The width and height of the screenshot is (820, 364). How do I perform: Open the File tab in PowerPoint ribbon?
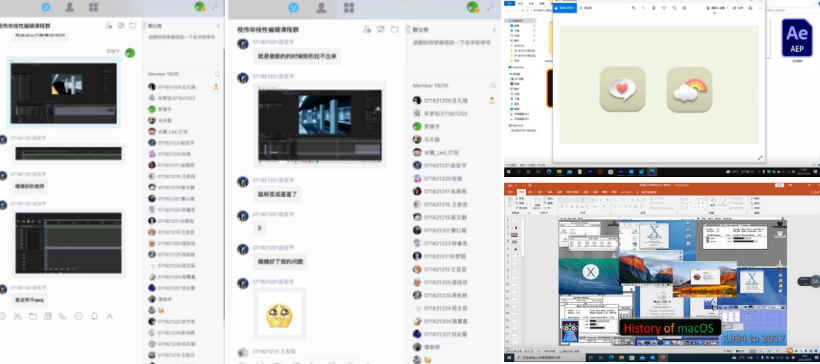(510, 192)
